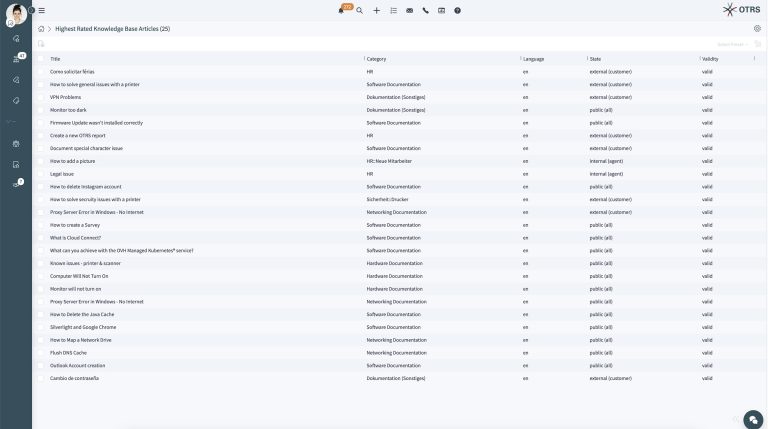Click the user avatar in the sidebar
Image resolution: width=768 pixels, height=429 pixels.
(16, 13)
